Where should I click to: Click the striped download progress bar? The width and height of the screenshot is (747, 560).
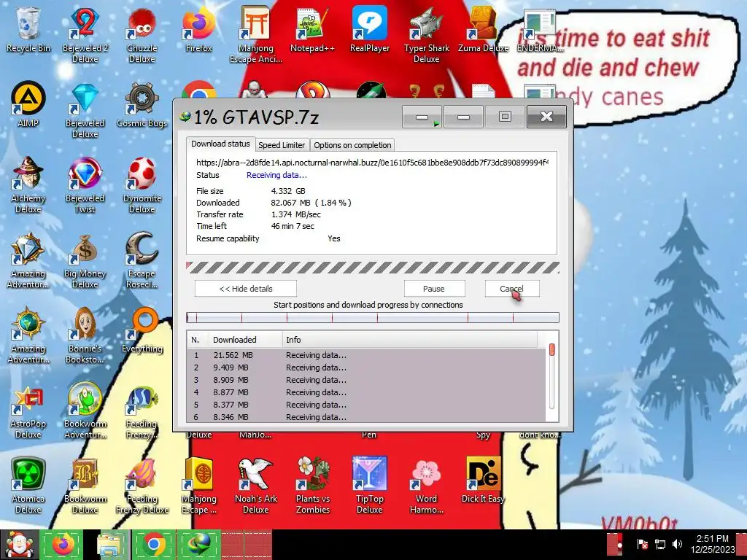(373, 268)
